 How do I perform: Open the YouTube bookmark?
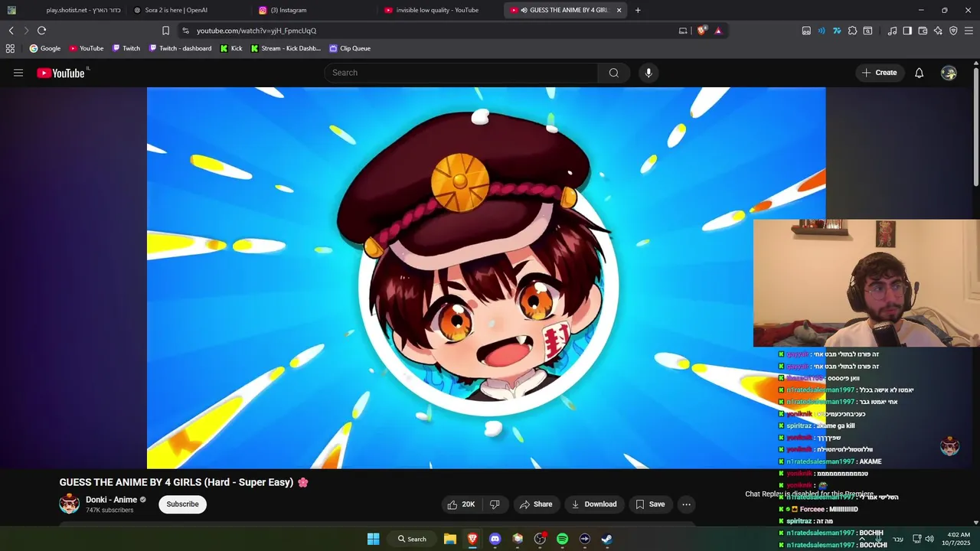(86, 48)
